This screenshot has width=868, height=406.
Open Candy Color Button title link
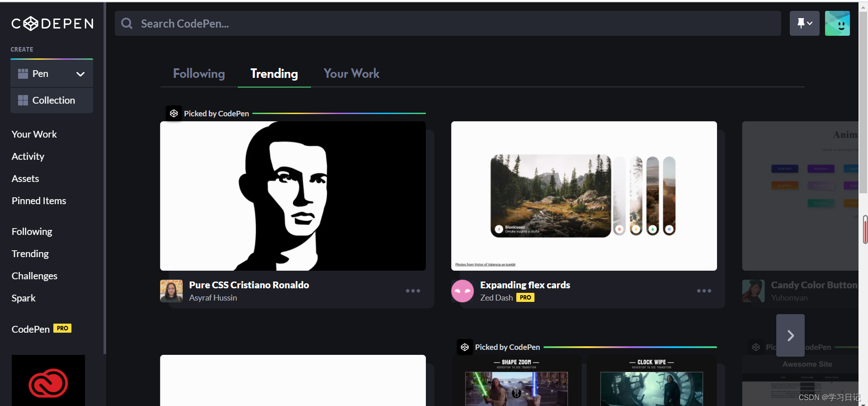(x=814, y=285)
